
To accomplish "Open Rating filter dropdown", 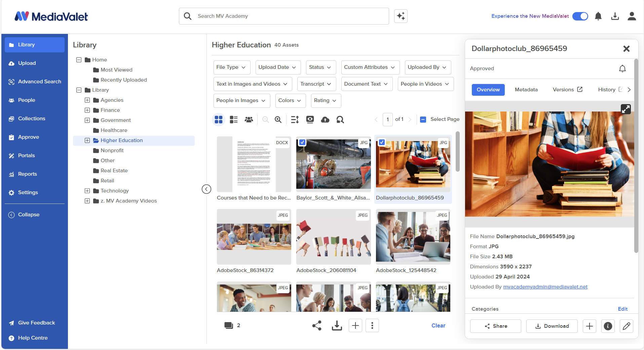I will 326,100.
